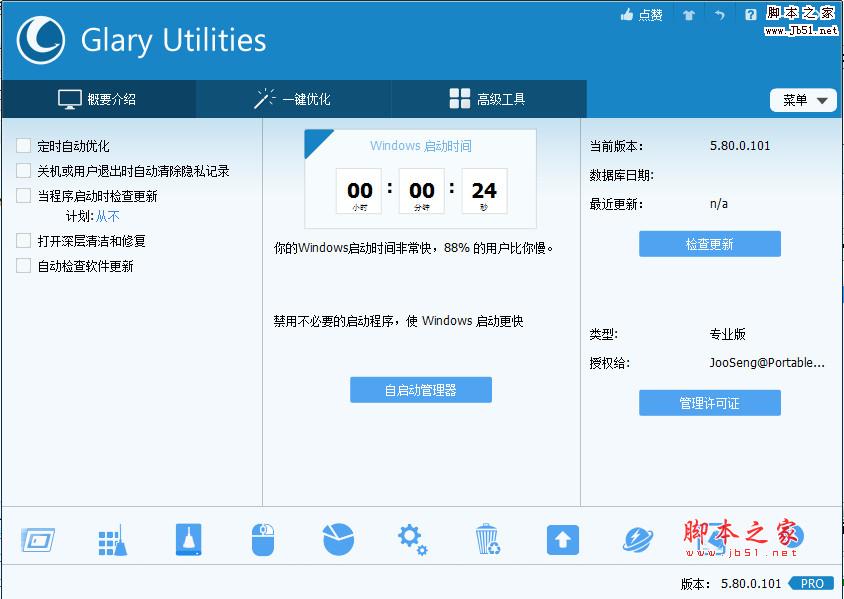Launch the registry cleaner broom-grid icon
Screen dimensions: 844x599
tap(113, 540)
